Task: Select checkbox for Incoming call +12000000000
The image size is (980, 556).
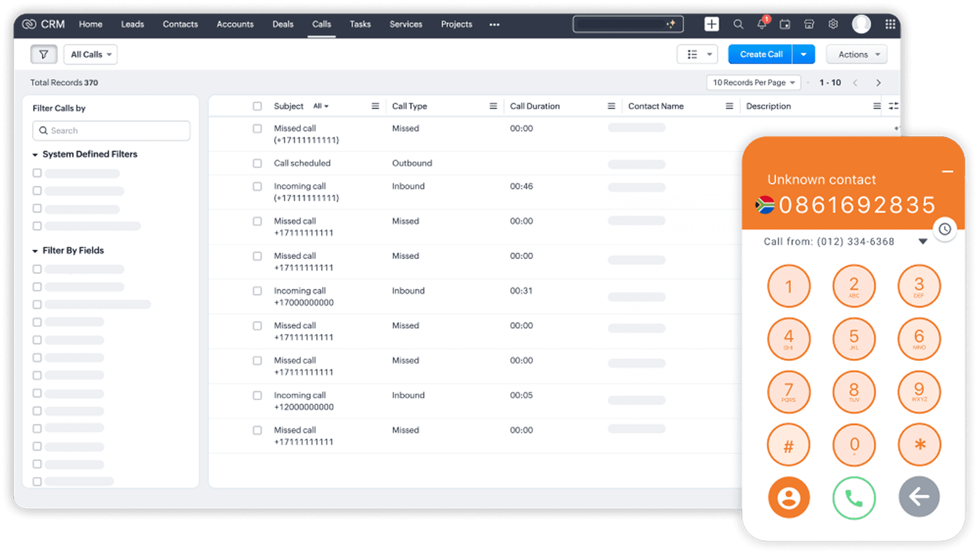Action: coord(257,396)
